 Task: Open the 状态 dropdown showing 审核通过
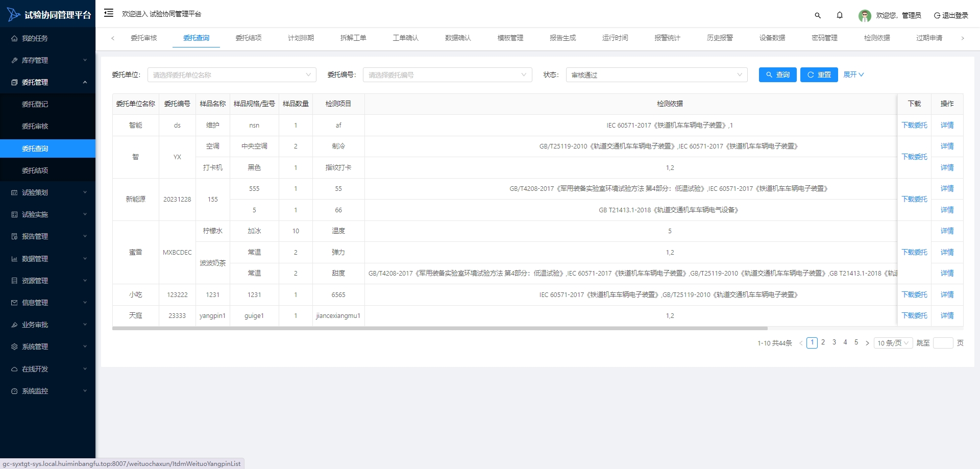pyautogui.click(x=656, y=75)
